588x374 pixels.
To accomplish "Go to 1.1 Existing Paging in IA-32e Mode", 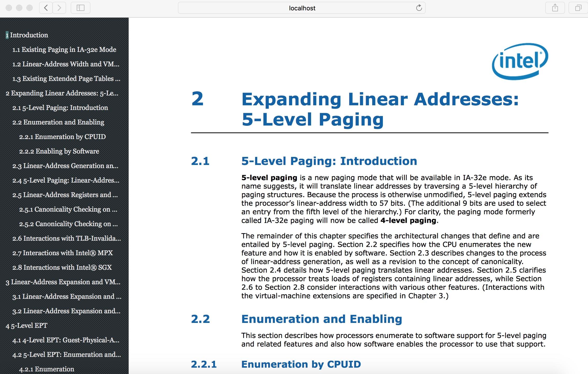I will (x=64, y=50).
